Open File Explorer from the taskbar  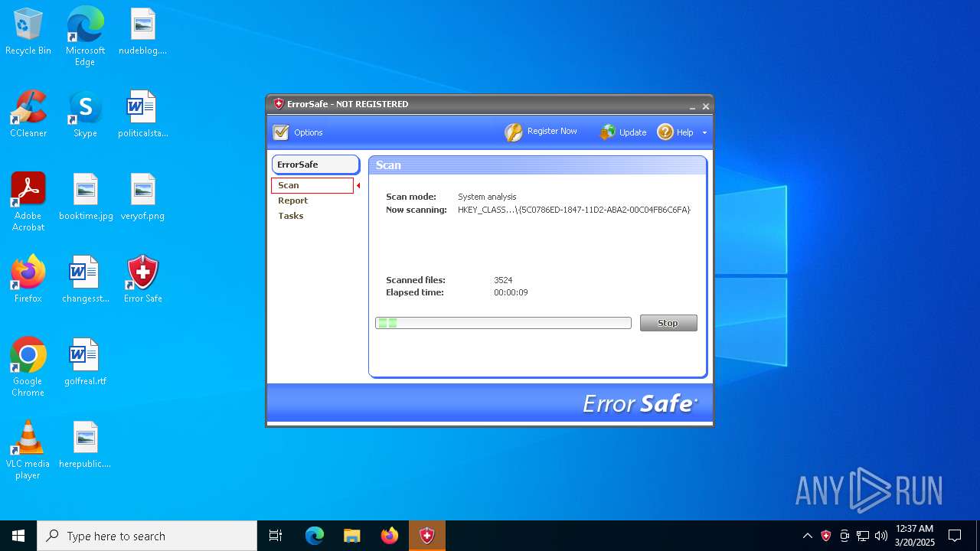pyautogui.click(x=352, y=536)
